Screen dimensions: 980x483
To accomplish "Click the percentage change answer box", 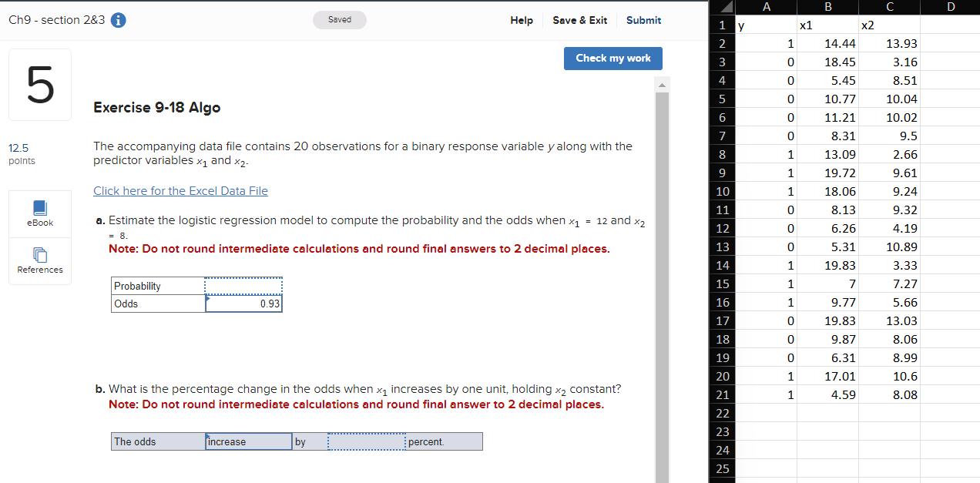I will 365,441.
